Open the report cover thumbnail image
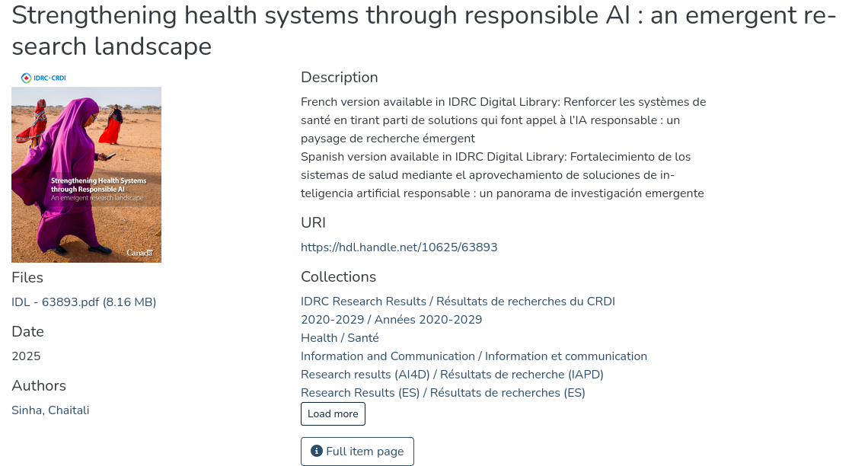The height and width of the screenshot is (466, 868). click(x=86, y=174)
